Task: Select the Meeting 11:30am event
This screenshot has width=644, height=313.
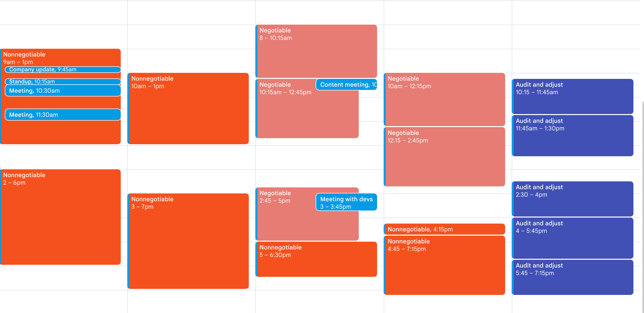Action: [63, 115]
